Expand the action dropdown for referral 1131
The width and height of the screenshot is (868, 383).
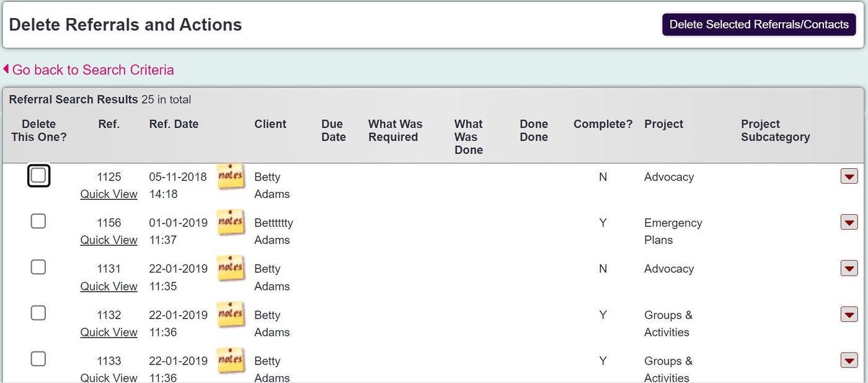[x=849, y=268]
